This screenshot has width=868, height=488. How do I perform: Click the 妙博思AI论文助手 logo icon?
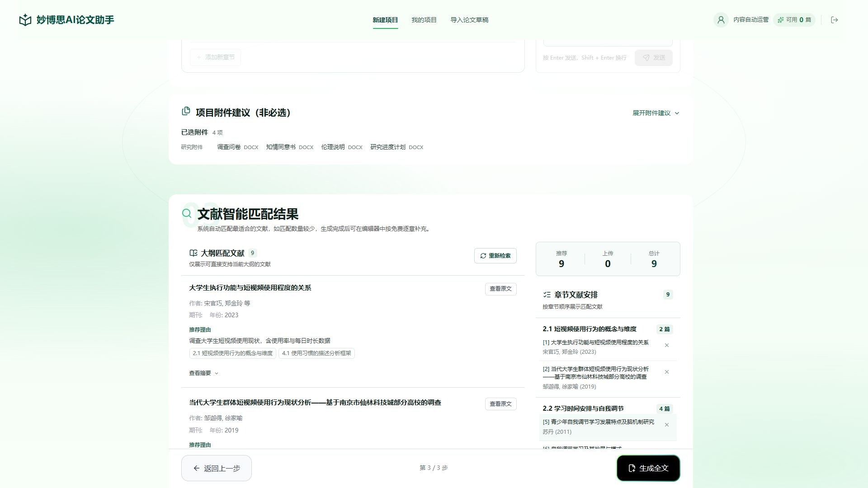click(x=25, y=20)
